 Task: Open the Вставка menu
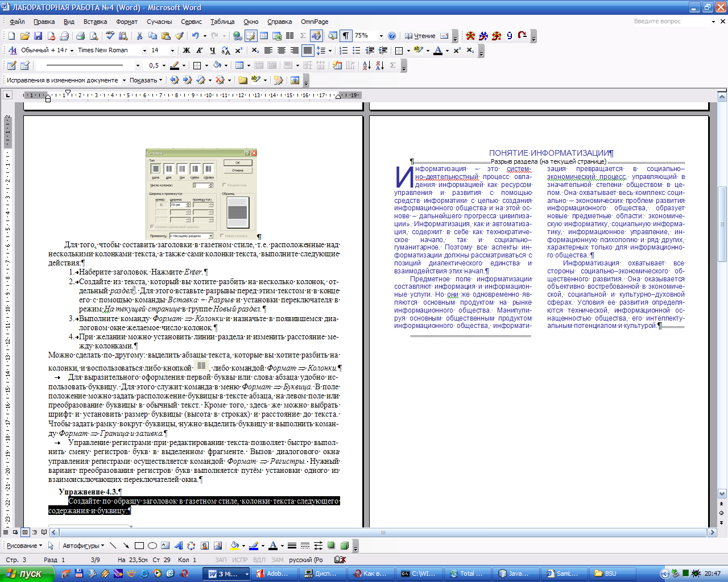coord(95,22)
